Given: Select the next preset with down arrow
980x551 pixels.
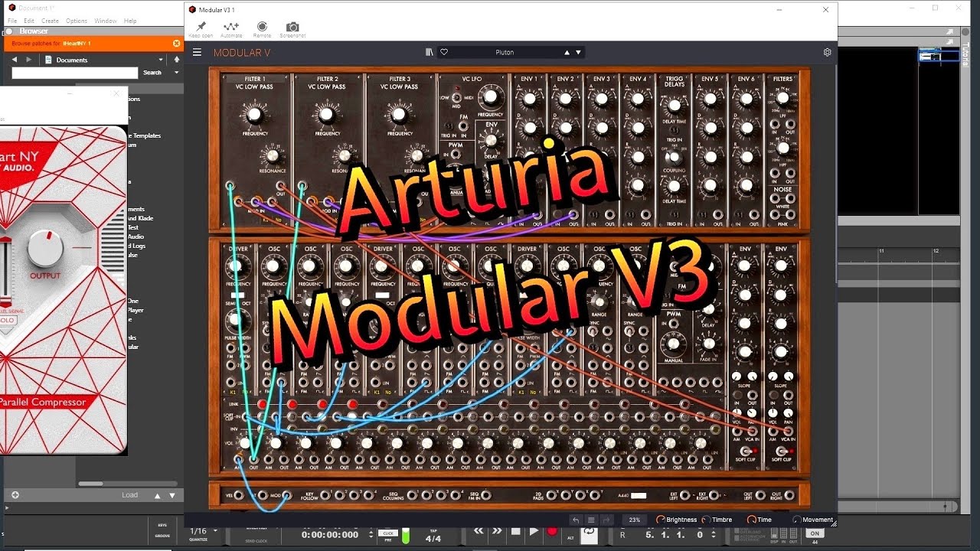Looking at the screenshot, I should [578, 52].
